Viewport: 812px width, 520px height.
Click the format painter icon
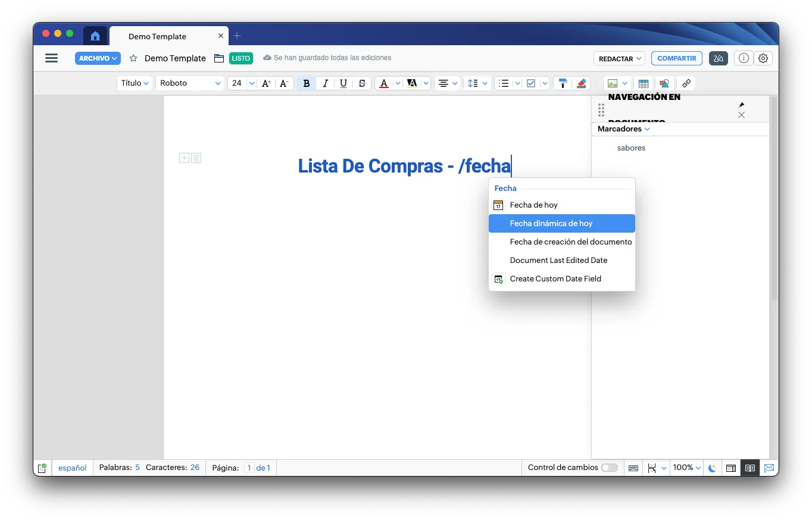coord(563,83)
